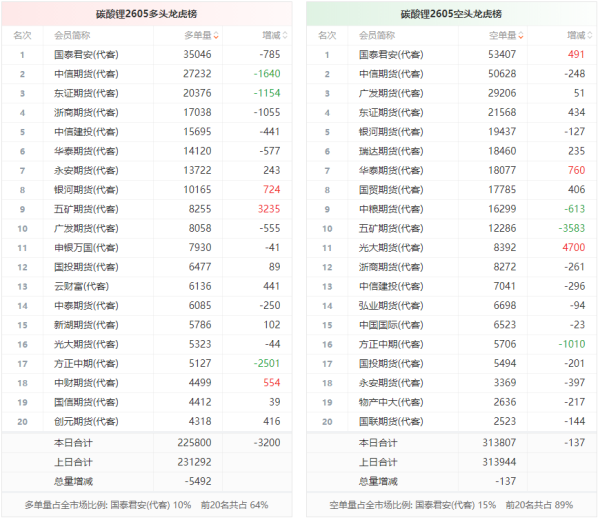Select 瑞达期货(代客) row
Viewport: 600px width, 520px height.
click(452, 151)
